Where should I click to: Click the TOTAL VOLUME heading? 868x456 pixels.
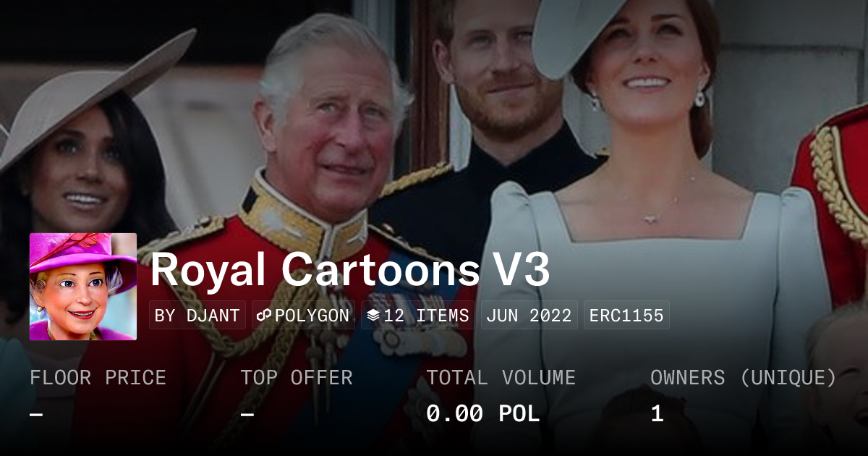(501, 378)
